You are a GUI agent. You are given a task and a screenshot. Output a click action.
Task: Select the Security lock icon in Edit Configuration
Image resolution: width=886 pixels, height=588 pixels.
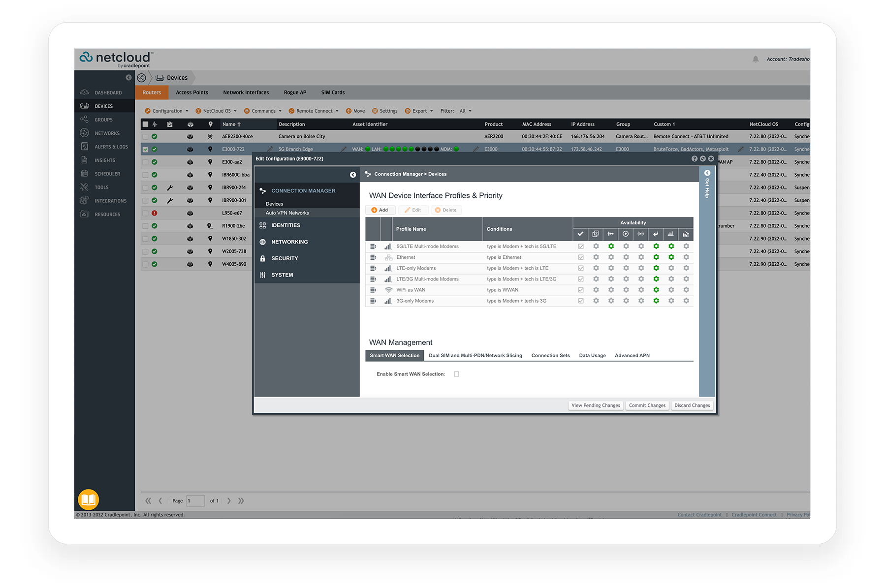click(262, 258)
